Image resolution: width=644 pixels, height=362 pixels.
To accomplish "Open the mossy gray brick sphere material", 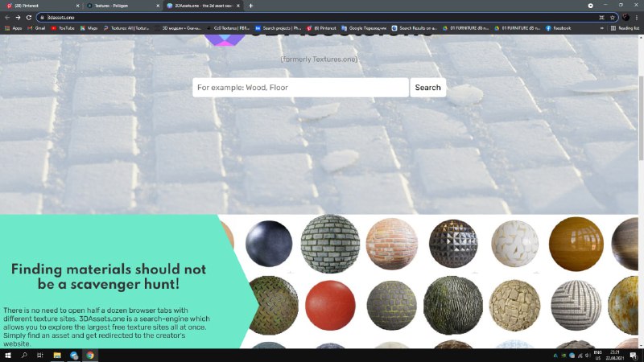I will 392,306.
